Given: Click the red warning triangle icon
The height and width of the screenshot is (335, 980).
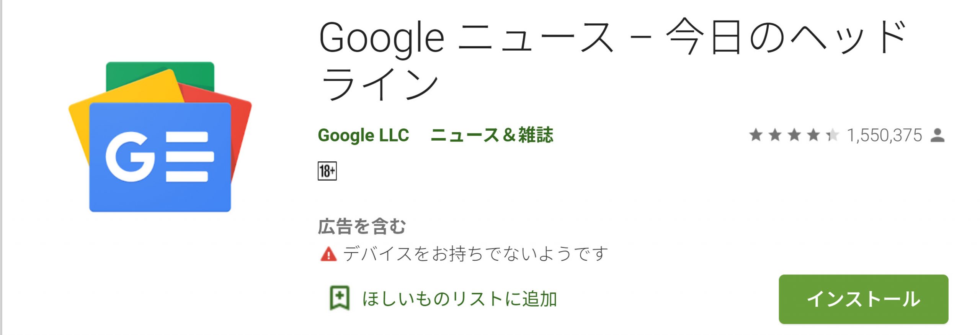Looking at the screenshot, I should pyautogui.click(x=328, y=254).
